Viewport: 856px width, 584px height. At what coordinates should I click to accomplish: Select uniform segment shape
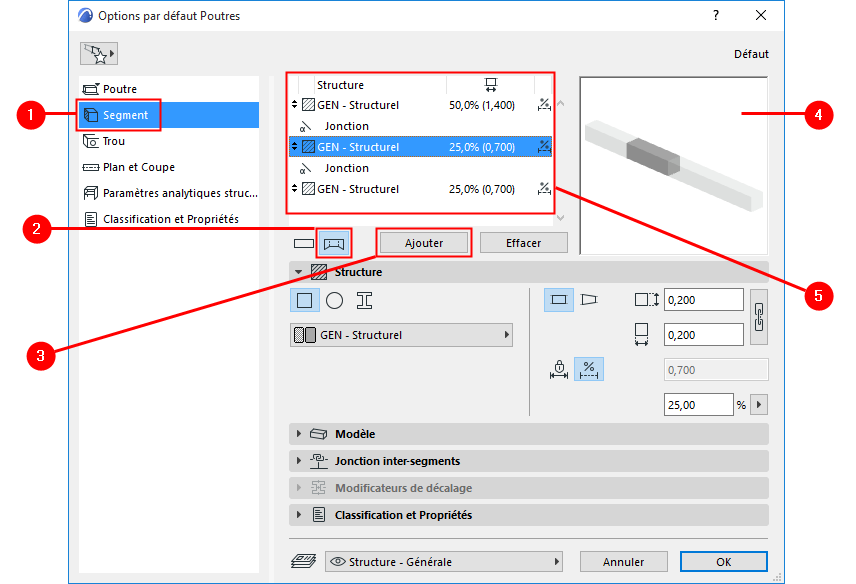pyautogui.click(x=558, y=300)
